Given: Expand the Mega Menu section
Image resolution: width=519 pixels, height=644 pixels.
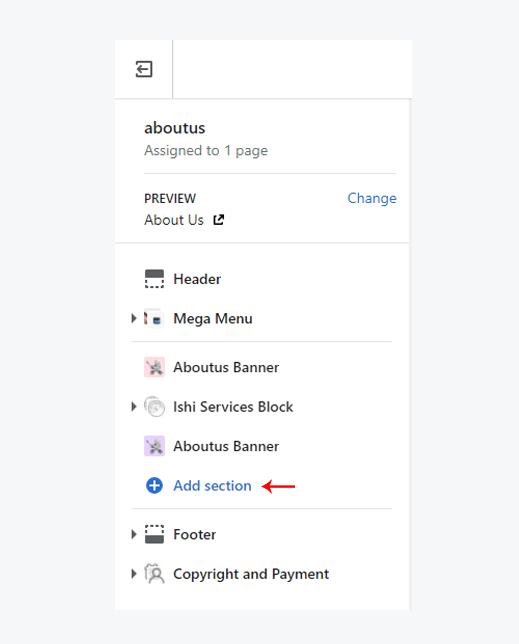Looking at the screenshot, I should [134, 318].
